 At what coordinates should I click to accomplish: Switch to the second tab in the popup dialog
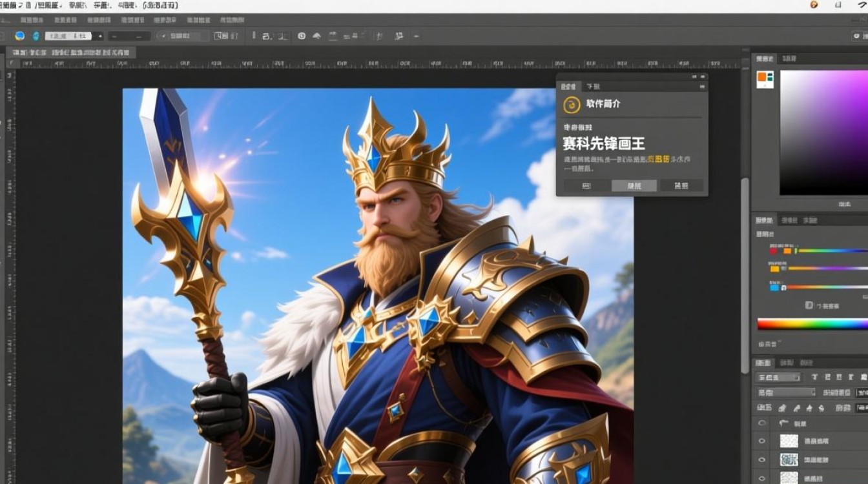[x=593, y=86]
